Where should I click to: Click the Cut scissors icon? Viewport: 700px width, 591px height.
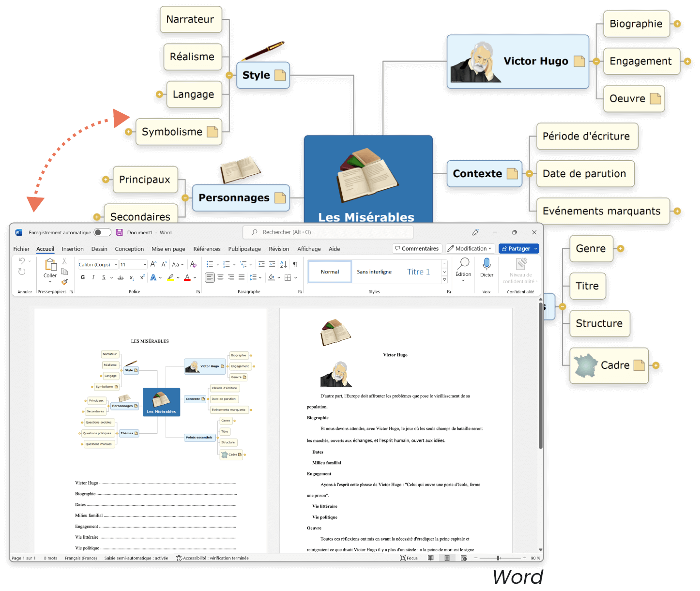pos(64,261)
